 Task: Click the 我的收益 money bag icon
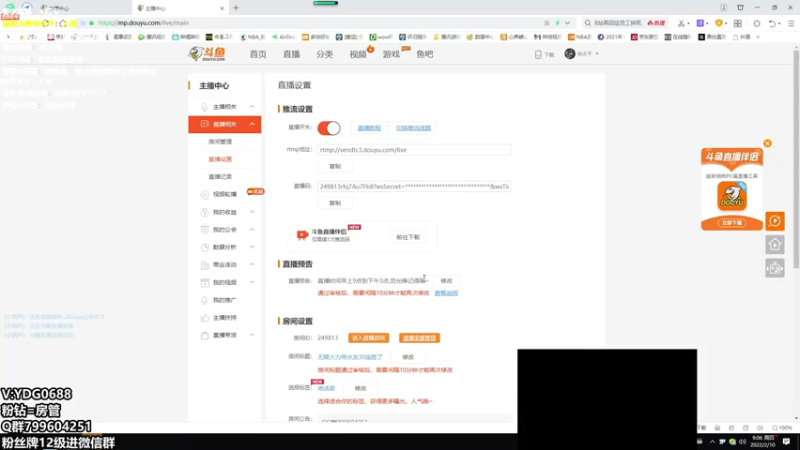[205, 212]
